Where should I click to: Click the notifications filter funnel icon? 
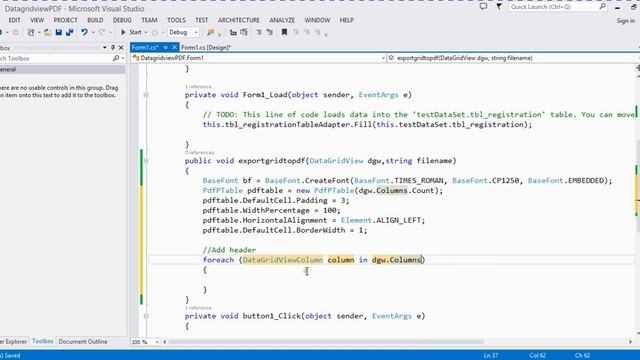pyautogui.click(x=499, y=7)
